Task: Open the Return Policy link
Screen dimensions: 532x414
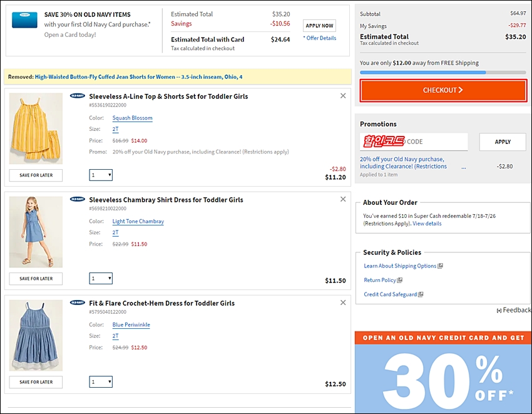Action: (x=380, y=280)
